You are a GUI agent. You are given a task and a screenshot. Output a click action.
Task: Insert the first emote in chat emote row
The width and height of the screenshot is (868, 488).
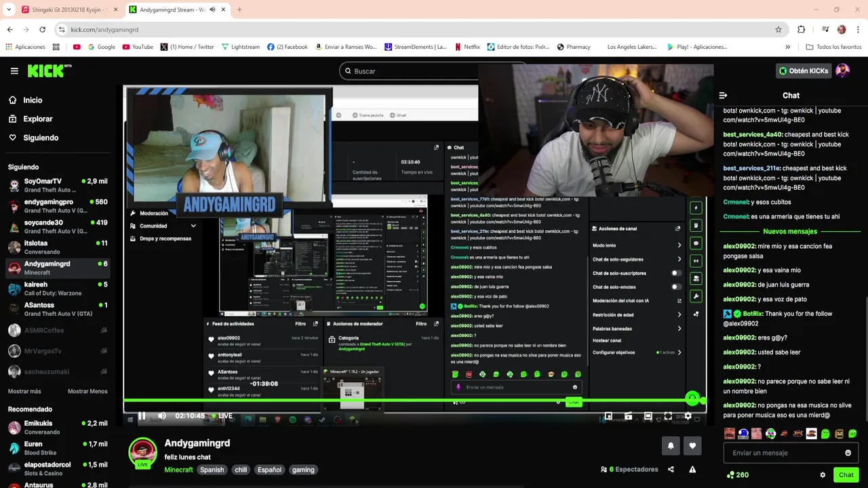730,434
